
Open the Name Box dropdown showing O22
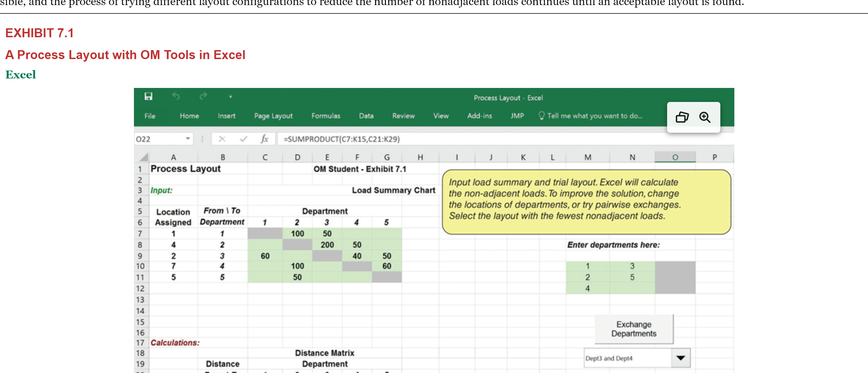click(x=188, y=139)
